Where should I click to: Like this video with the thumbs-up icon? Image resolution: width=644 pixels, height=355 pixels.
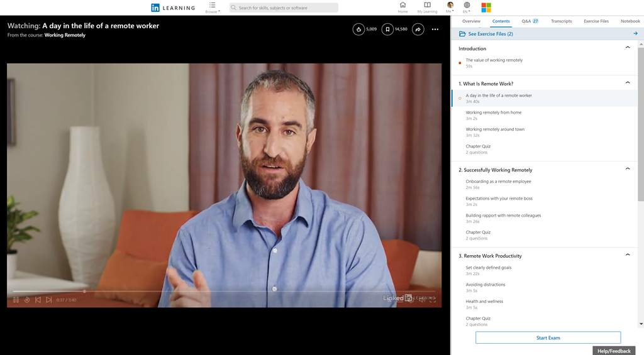point(358,29)
